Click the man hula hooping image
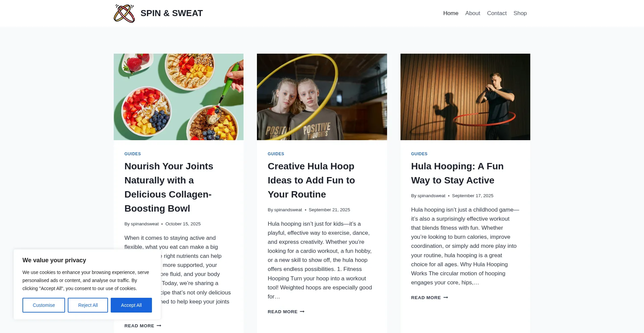Viewport: 644px width, 333px height. (465, 97)
